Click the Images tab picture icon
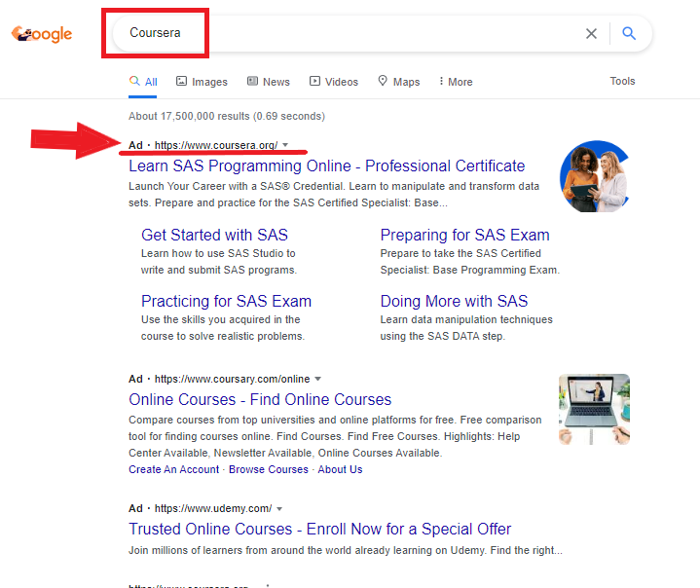 tap(181, 81)
